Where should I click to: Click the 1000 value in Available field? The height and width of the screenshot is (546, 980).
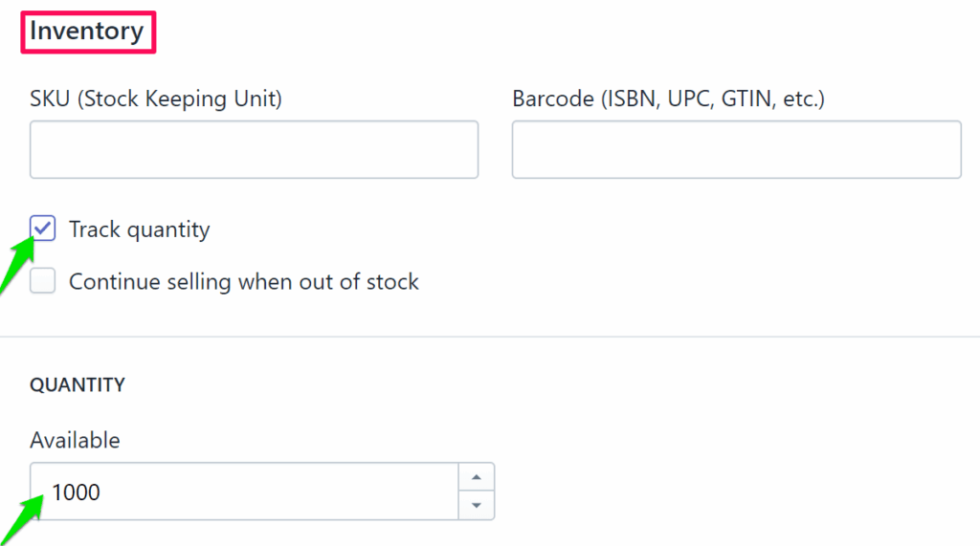(76, 491)
